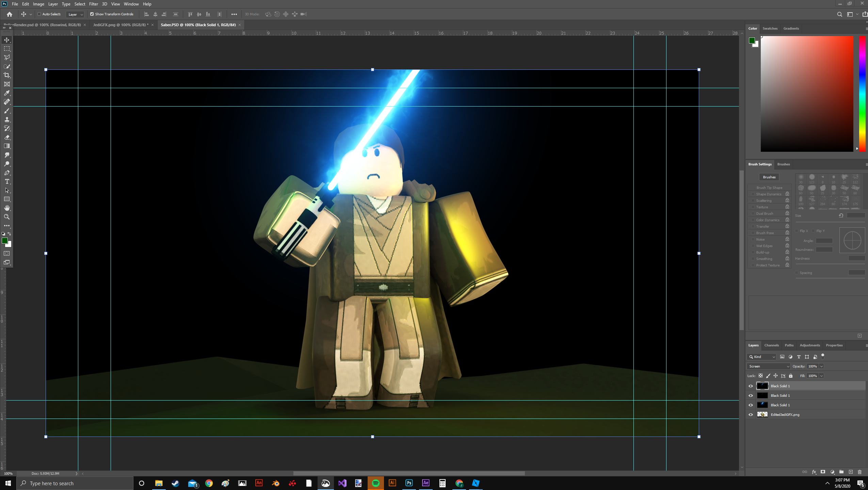Click the Delete layer trash icon
868x490 pixels.
point(860,472)
